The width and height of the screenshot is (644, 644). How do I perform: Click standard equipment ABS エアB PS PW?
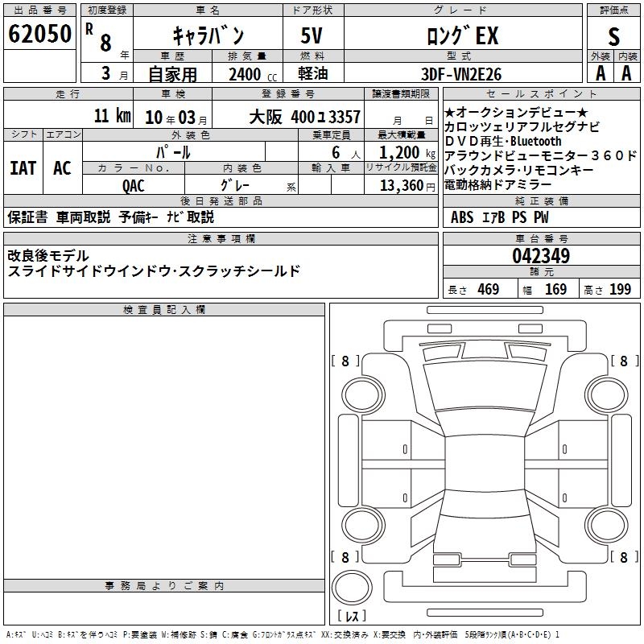point(499,217)
